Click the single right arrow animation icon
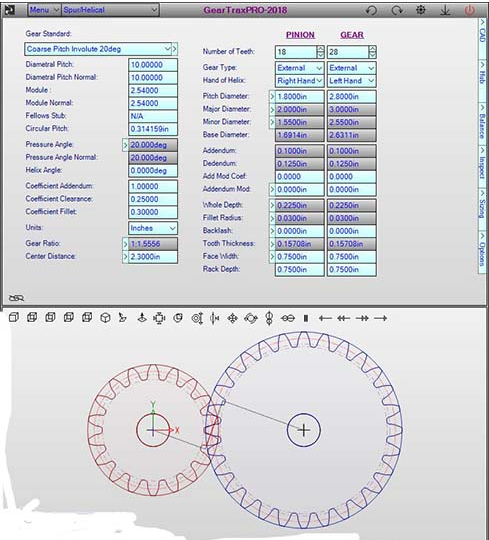The width and height of the screenshot is (489, 540). click(381, 318)
